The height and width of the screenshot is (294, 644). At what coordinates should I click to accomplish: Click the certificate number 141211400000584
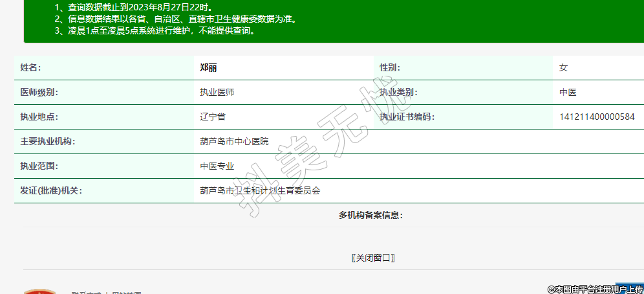pyautogui.click(x=597, y=117)
